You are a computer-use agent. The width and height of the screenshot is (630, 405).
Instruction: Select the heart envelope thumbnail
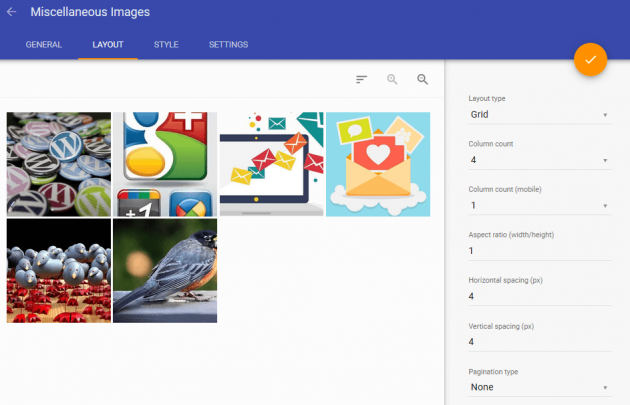click(x=378, y=164)
